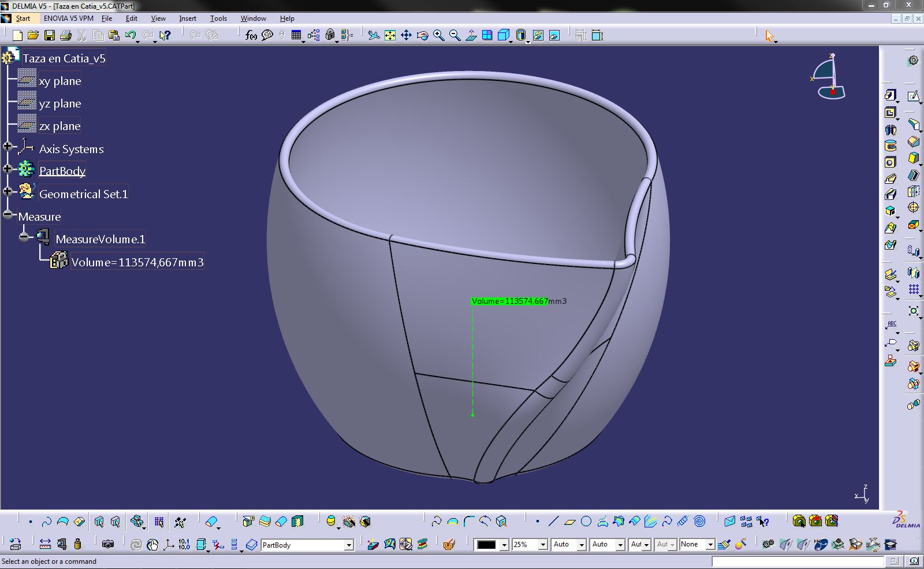Click the Update All icon
The image size is (924, 569).
136,544
